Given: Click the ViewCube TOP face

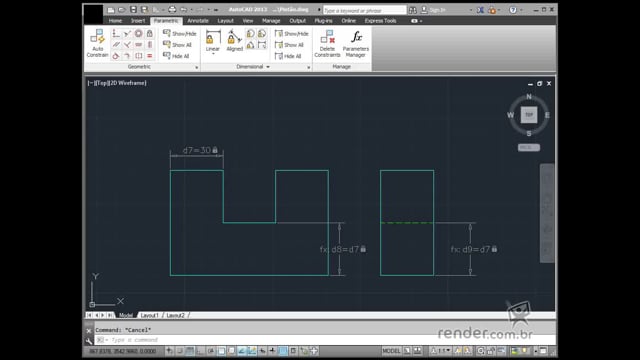Looking at the screenshot, I should (529, 115).
